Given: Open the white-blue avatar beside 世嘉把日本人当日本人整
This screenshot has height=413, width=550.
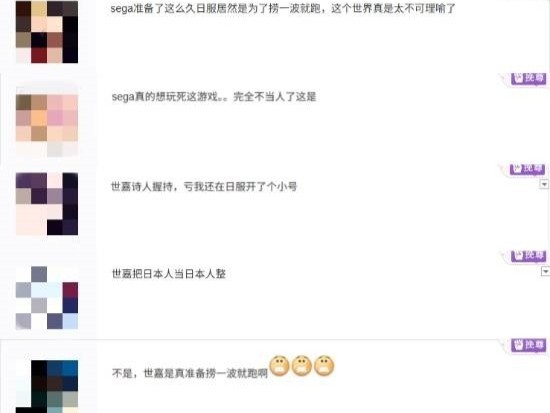Looking at the screenshot, I should tap(47, 298).
